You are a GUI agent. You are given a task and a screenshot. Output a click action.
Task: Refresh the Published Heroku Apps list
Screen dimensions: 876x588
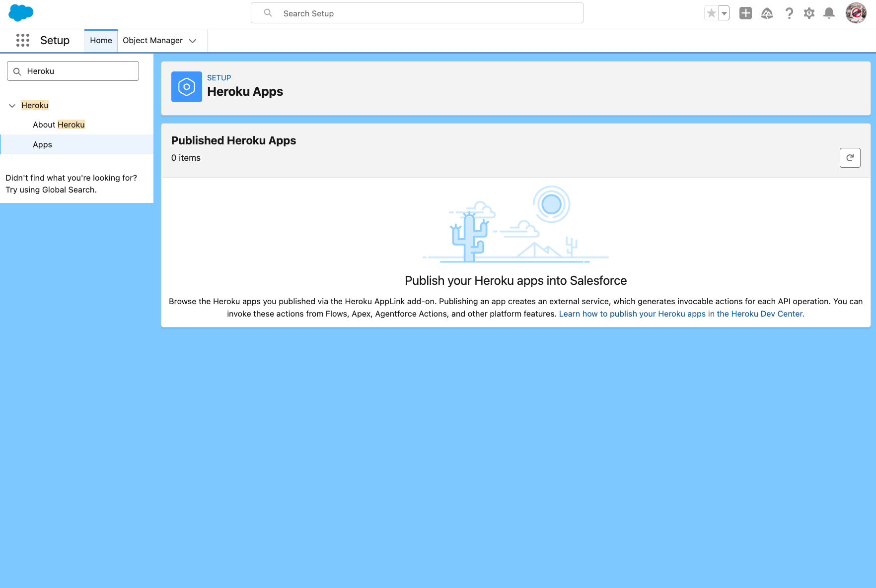[x=850, y=158]
